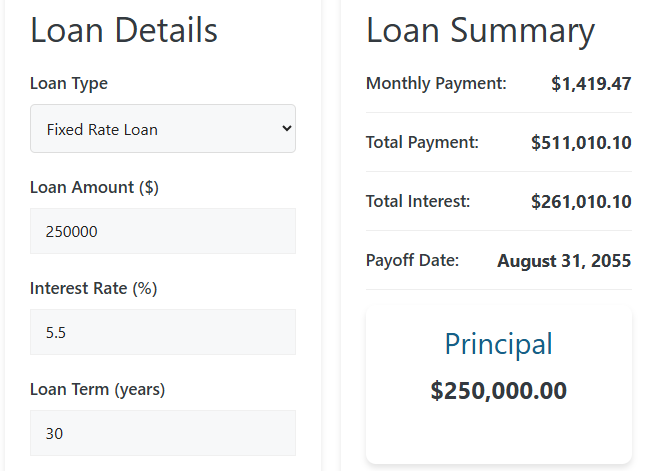653x471 pixels.
Task: Click the Monthly Payment label
Action: pos(436,83)
